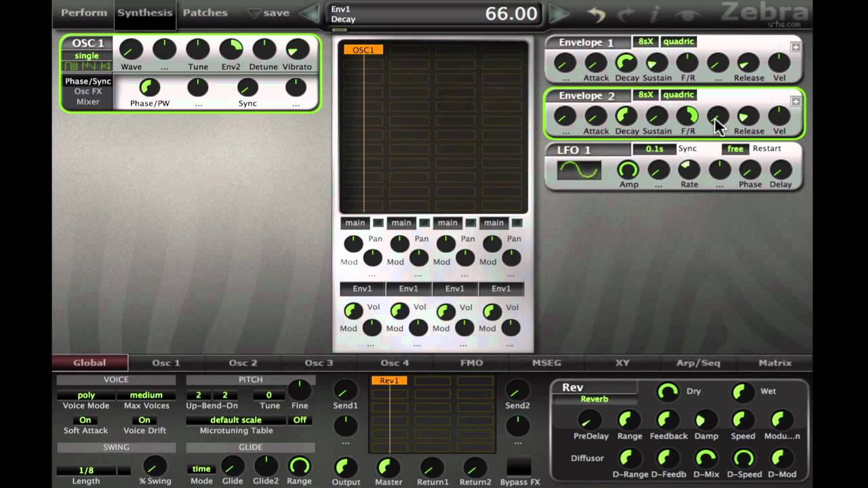Image resolution: width=868 pixels, height=488 pixels.
Task: Toggle Microtuning Off switch
Action: [300, 420]
